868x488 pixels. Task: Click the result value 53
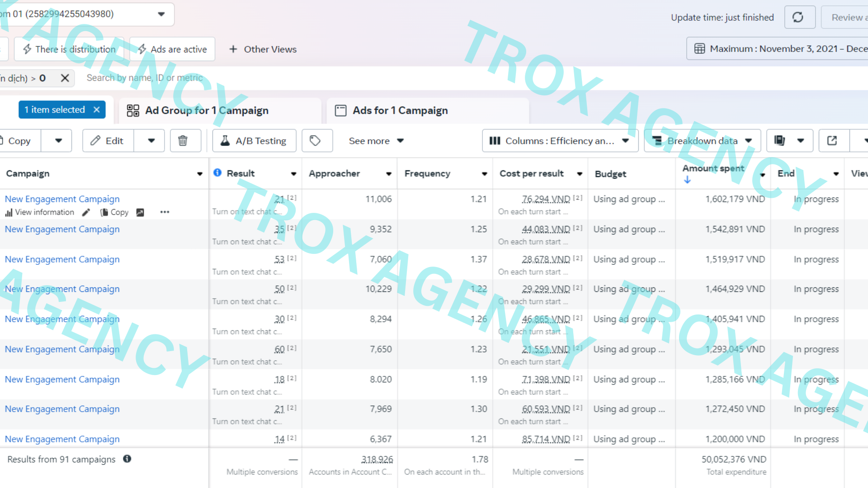point(279,259)
